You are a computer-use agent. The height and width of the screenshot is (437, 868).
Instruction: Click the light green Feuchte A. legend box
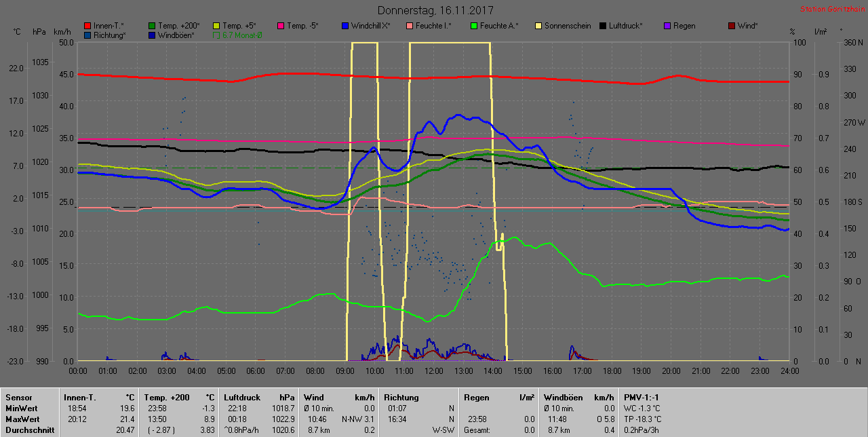click(474, 26)
